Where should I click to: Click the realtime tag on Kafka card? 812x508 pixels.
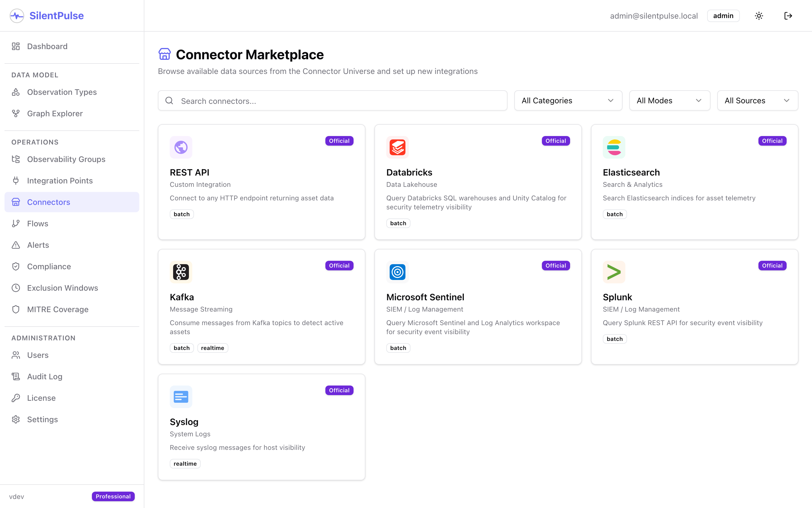[x=212, y=348]
